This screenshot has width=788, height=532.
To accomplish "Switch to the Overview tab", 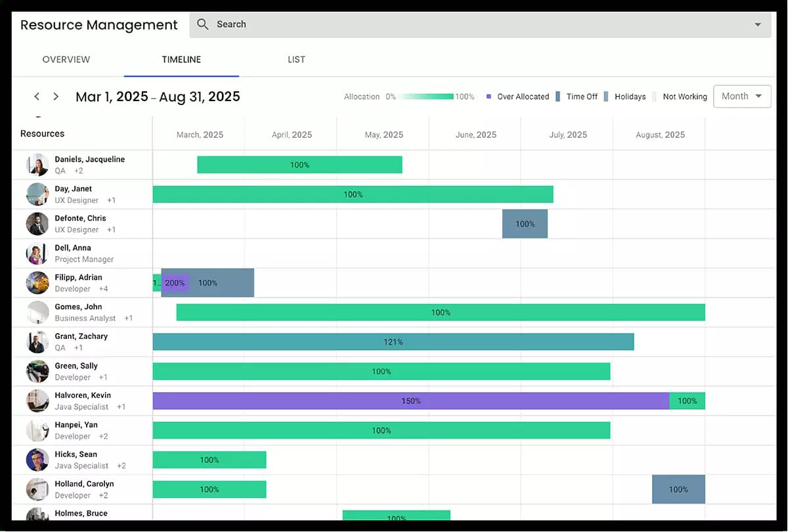I will [66, 59].
